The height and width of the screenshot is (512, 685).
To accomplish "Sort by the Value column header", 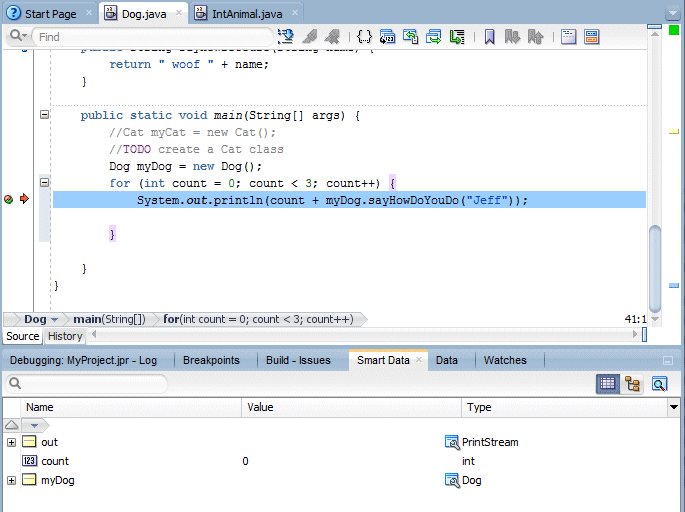I will [x=352, y=407].
